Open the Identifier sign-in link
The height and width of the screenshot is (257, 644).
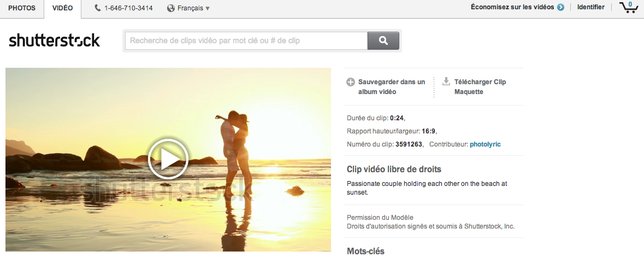coord(591,8)
